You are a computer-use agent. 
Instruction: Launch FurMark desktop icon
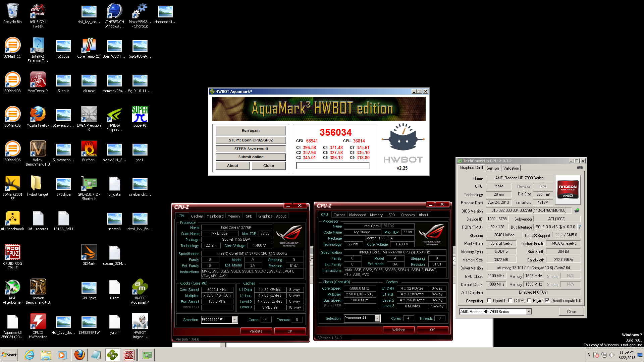(89, 152)
